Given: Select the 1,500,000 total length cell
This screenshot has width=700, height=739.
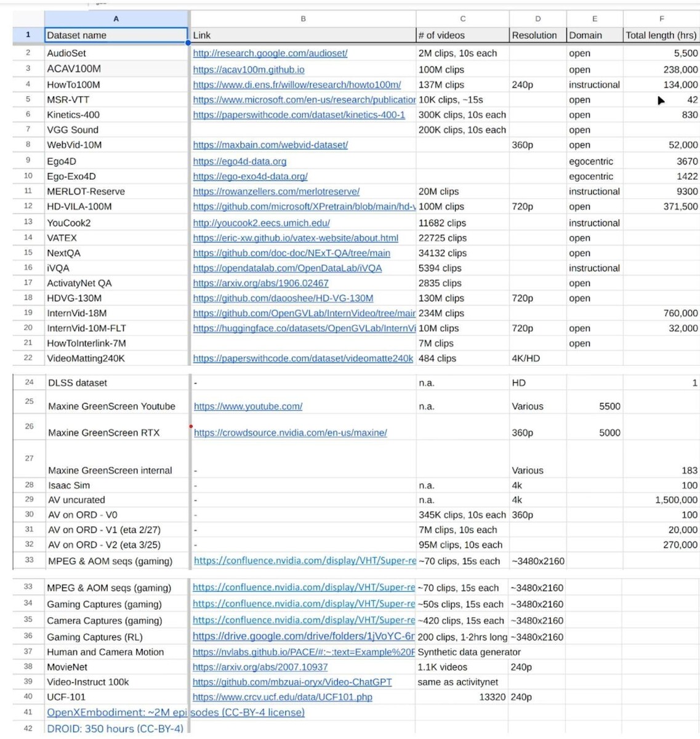Looking at the screenshot, I should (x=661, y=500).
